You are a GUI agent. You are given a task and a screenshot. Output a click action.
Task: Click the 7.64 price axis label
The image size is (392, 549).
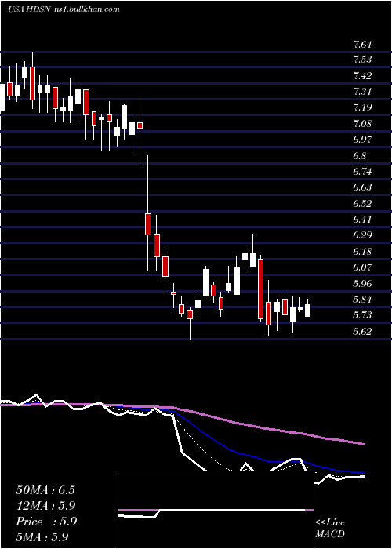tap(362, 45)
